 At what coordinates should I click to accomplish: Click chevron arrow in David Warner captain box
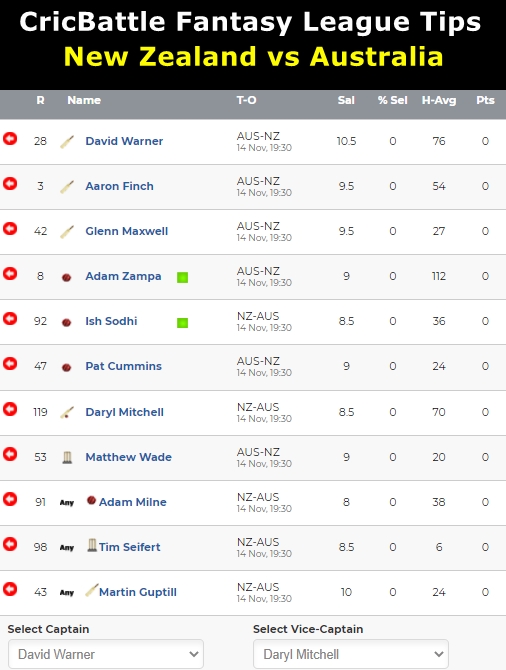(x=194, y=654)
